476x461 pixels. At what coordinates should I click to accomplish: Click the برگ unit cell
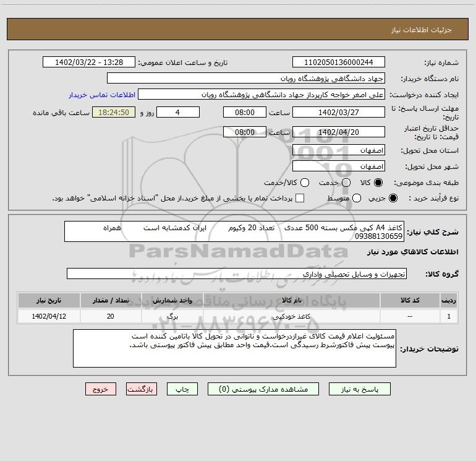click(172, 316)
